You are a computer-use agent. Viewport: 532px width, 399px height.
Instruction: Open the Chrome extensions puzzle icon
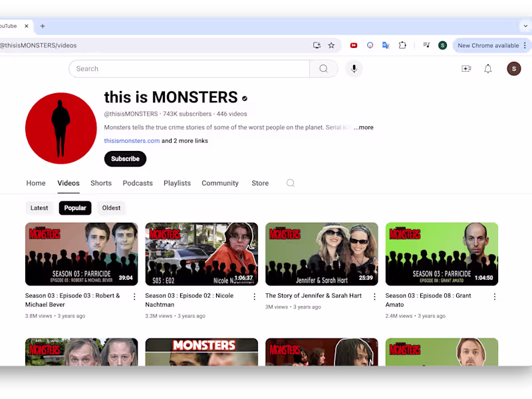coord(402,45)
